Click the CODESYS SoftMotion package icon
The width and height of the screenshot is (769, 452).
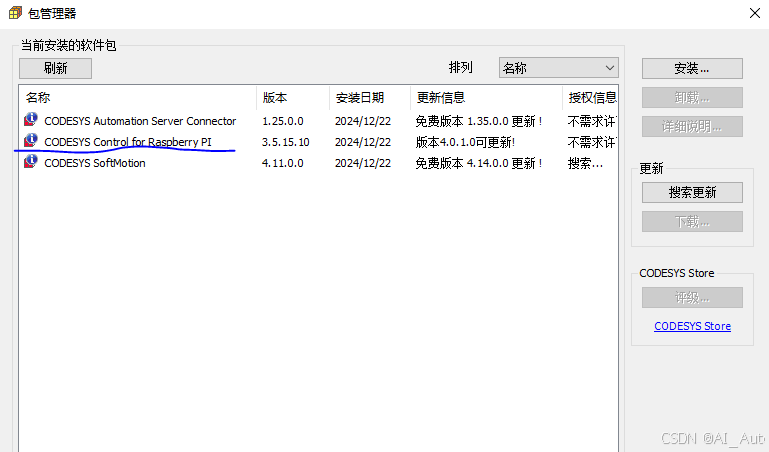(x=31, y=161)
